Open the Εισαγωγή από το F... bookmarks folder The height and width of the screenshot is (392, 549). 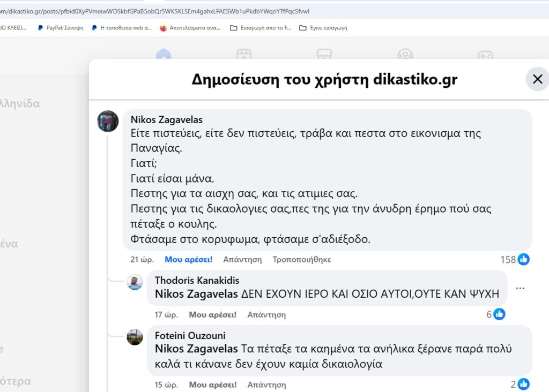point(261,28)
